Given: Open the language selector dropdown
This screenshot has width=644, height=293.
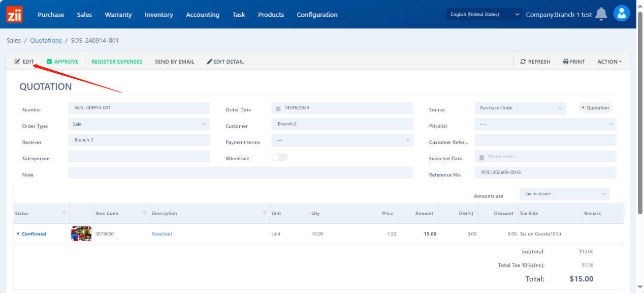Looking at the screenshot, I should (x=484, y=14).
